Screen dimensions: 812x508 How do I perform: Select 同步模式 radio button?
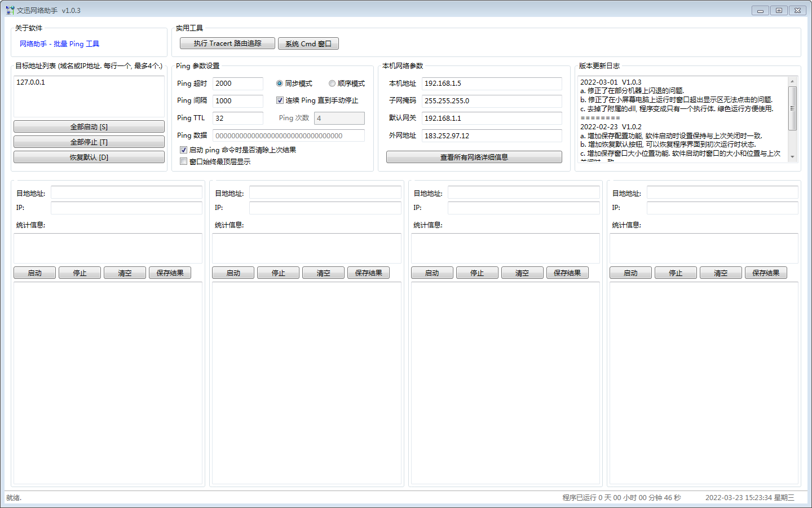click(280, 84)
